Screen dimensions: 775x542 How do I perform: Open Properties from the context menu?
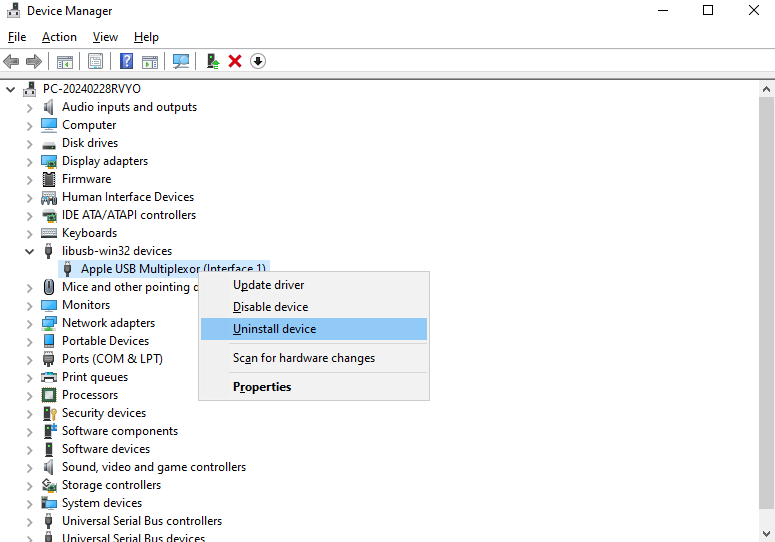click(314, 387)
